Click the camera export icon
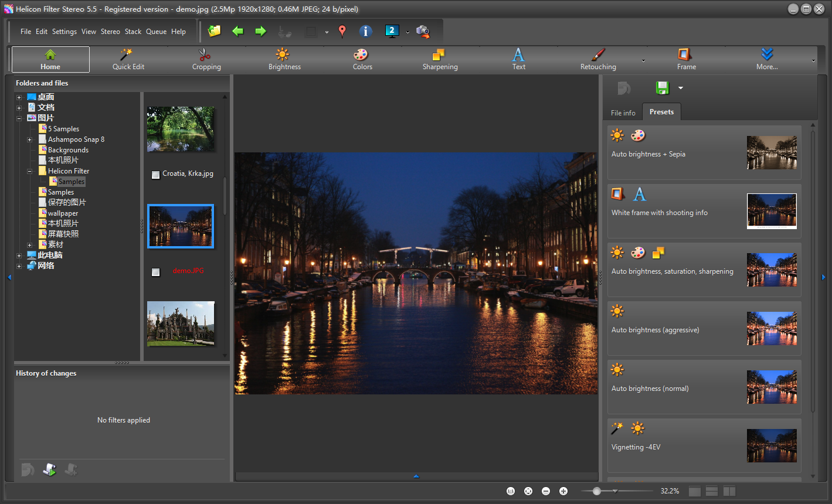This screenshot has height=504, width=832. click(x=423, y=32)
